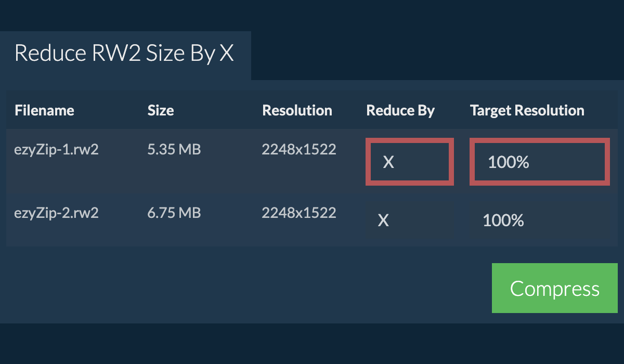Click the Target Resolution column header

click(527, 110)
